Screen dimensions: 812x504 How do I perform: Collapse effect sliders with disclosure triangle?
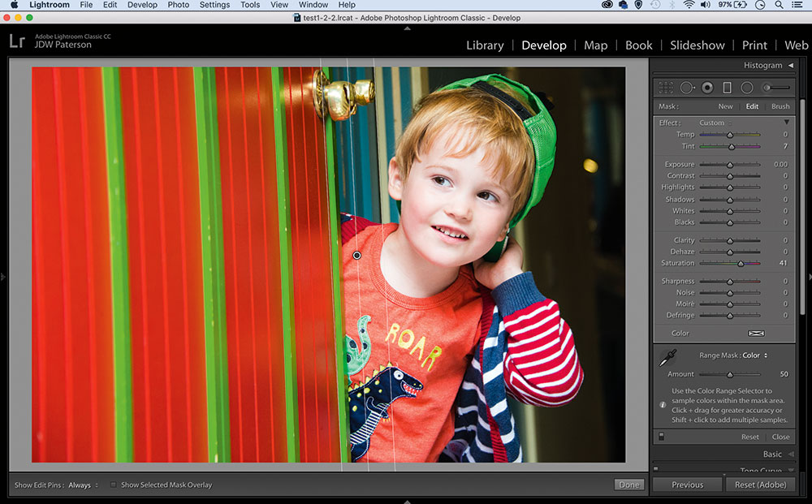click(787, 122)
